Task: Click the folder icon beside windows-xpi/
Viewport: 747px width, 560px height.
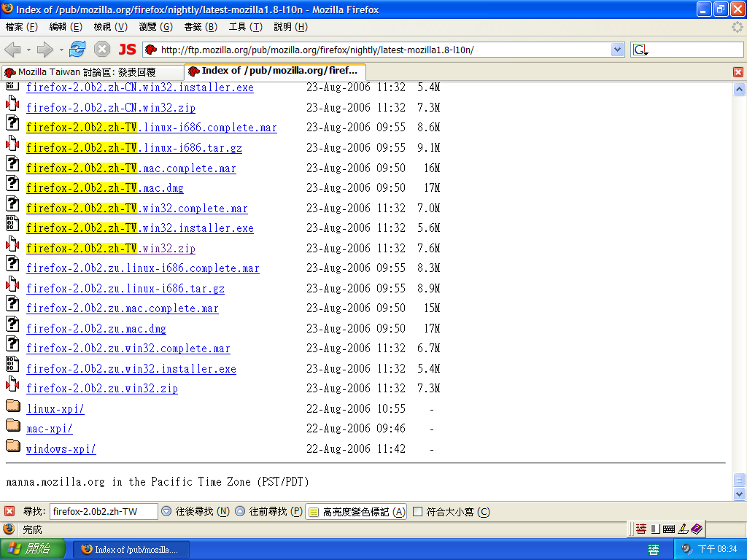Action: coord(13,446)
